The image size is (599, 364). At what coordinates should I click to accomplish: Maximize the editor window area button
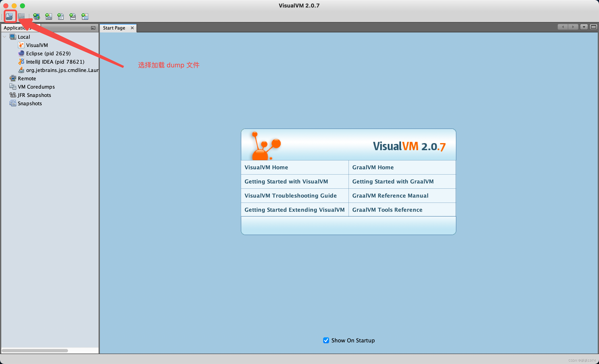(x=593, y=27)
